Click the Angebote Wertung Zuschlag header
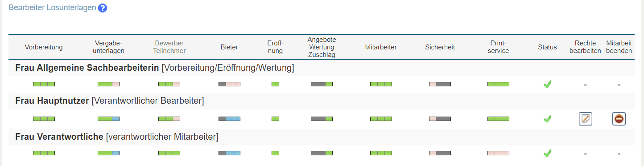This screenshot has height=166, width=644. (322, 47)
